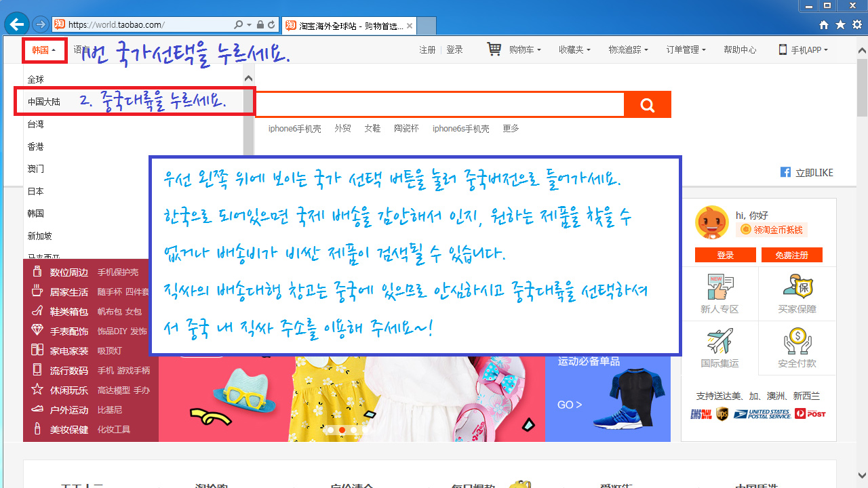
Task: Open browser home page icon
Action: click(824, 24)
